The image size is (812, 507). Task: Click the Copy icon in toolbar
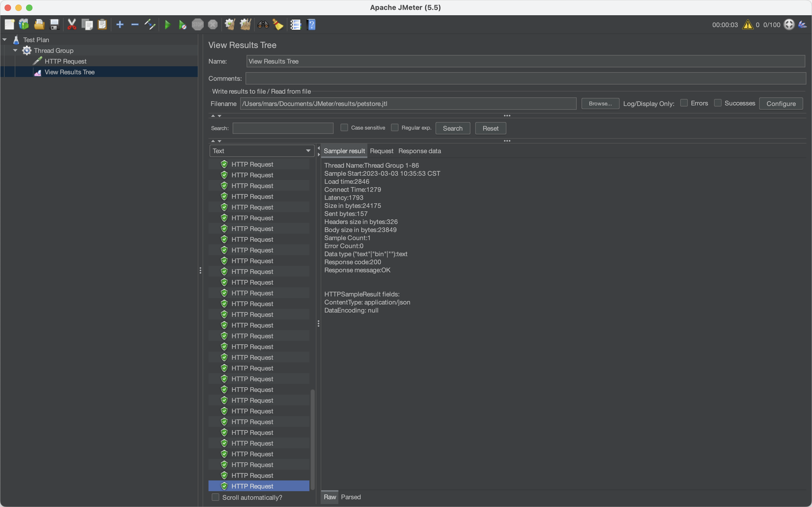[87, 24]
